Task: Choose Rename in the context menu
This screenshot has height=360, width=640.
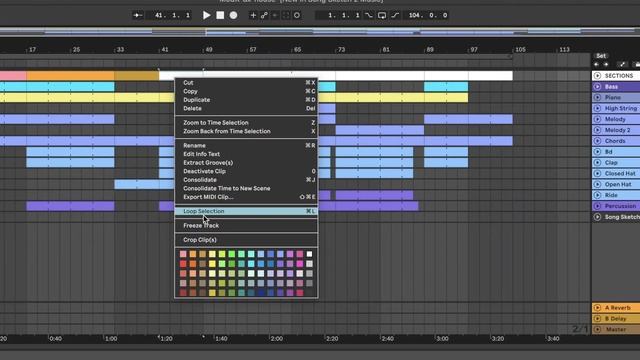Action: pyautogui.click(x=246, y=145)
